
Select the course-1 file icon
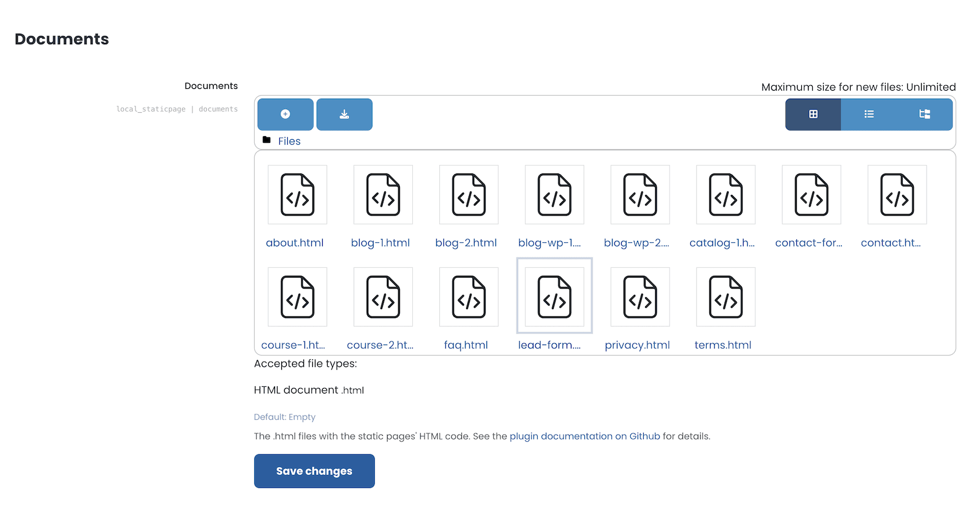point(298,297)
